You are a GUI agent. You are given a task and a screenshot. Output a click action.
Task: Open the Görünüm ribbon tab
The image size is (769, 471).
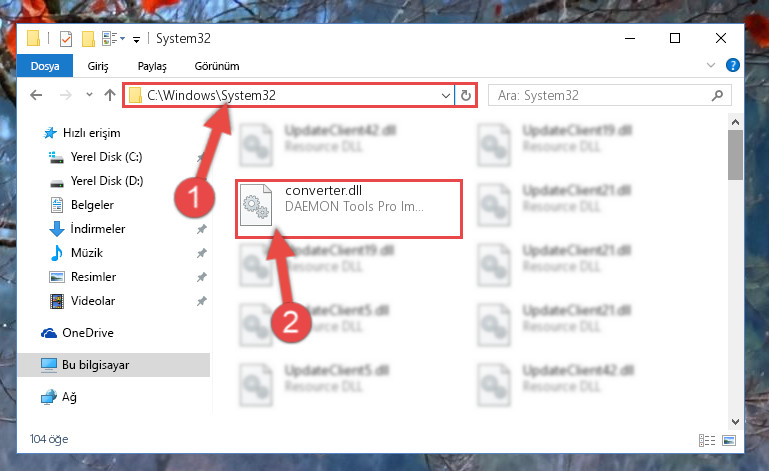(x=217, y=66)
